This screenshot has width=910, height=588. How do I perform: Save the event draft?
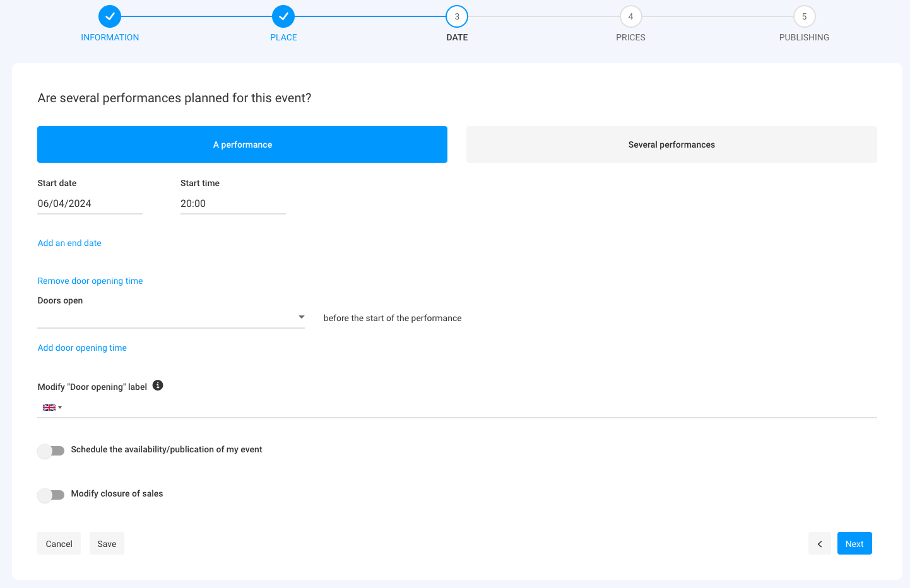107,543
